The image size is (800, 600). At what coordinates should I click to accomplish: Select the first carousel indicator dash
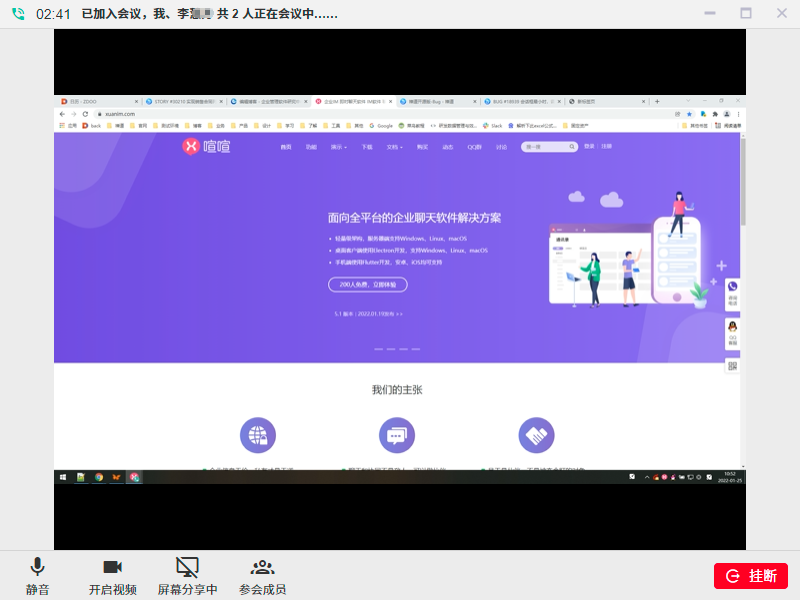pos(379,349)
